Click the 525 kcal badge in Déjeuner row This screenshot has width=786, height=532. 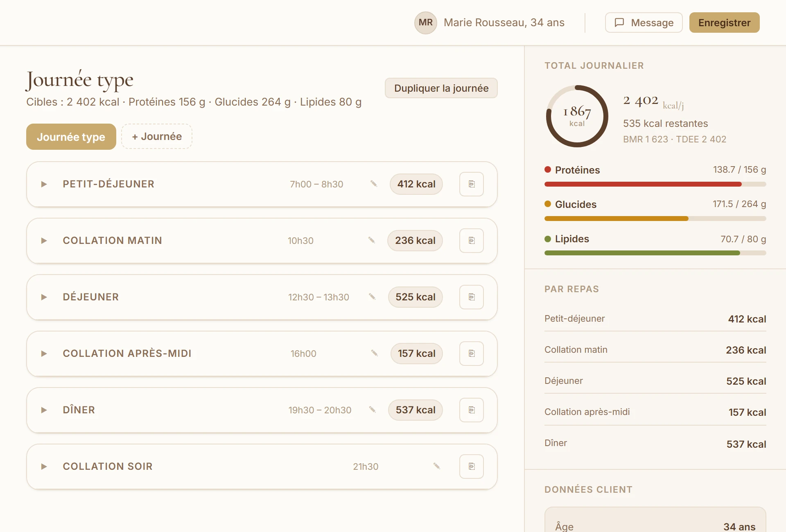[x=416, y=297]
